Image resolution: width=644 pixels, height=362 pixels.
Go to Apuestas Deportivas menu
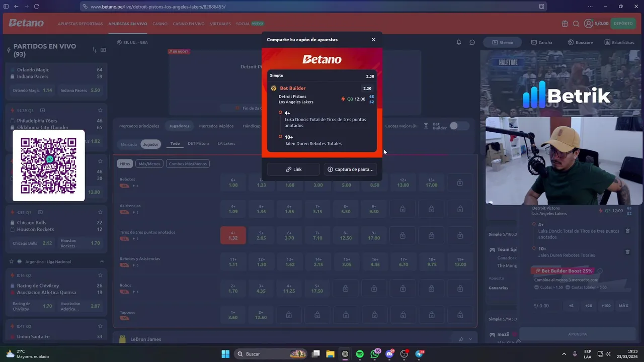(x=80, y=24)
